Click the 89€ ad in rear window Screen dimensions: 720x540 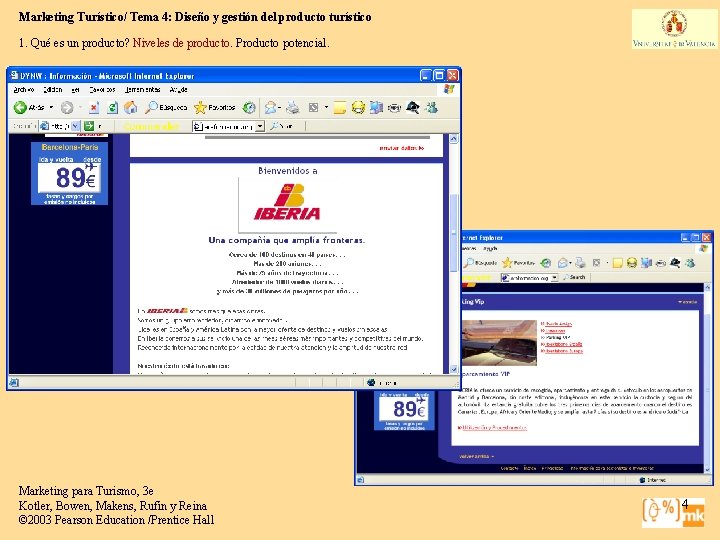coord(405,411)
